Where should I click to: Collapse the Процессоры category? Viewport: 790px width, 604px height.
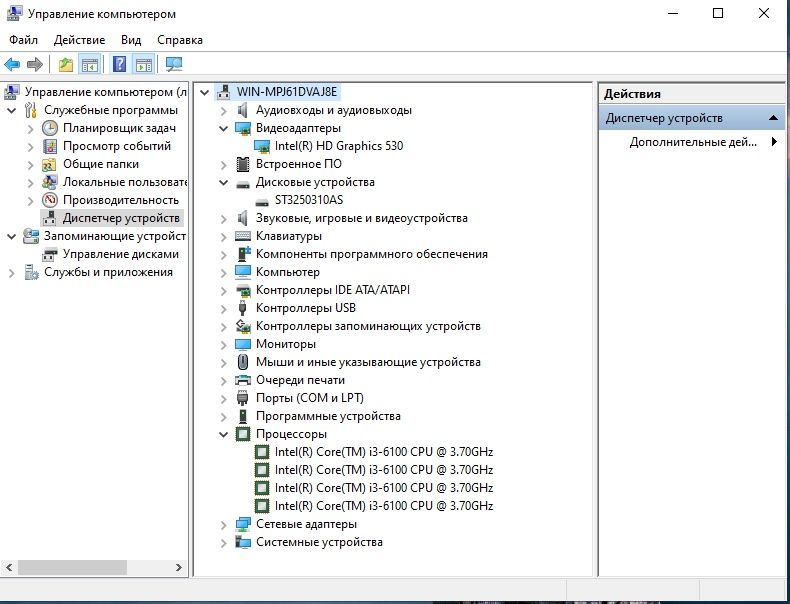click(x=224, y=434)
